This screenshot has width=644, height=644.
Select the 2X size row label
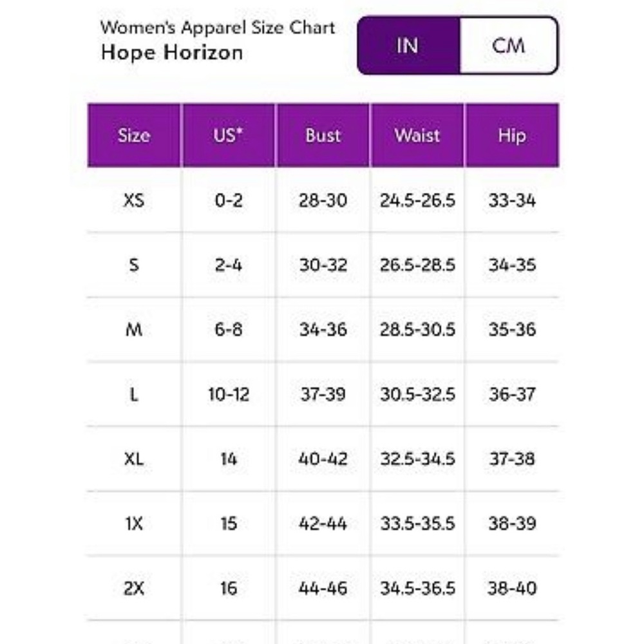click(x=134, y=588)
